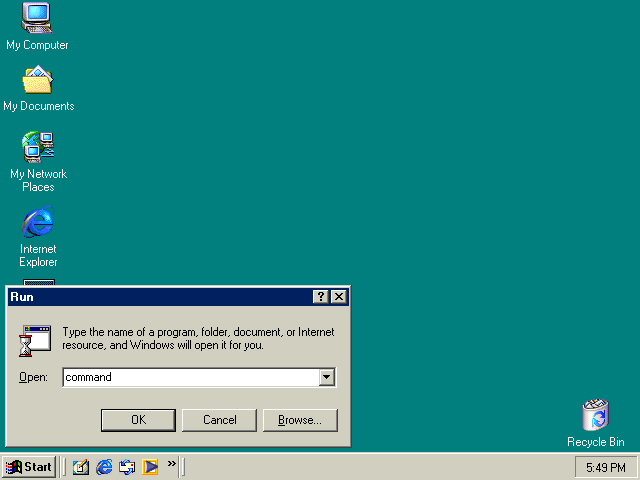This screenshot has height=480, width=640.
Task: Open the Windows Media Player quick launch icon
Action: point(150,467)
